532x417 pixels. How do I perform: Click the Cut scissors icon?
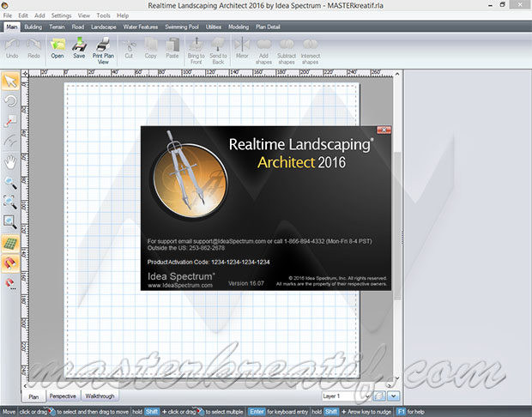click(129, 49)
